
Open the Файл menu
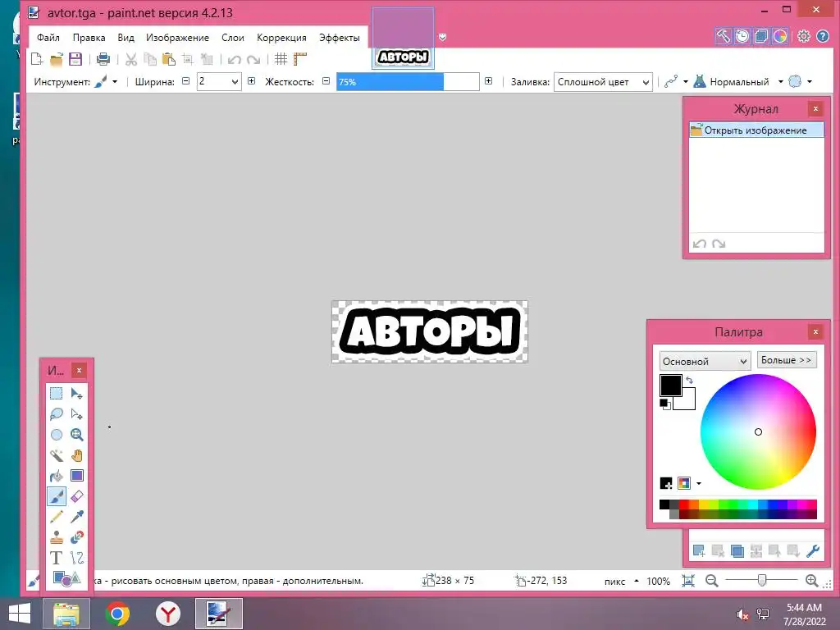point(48,38)
